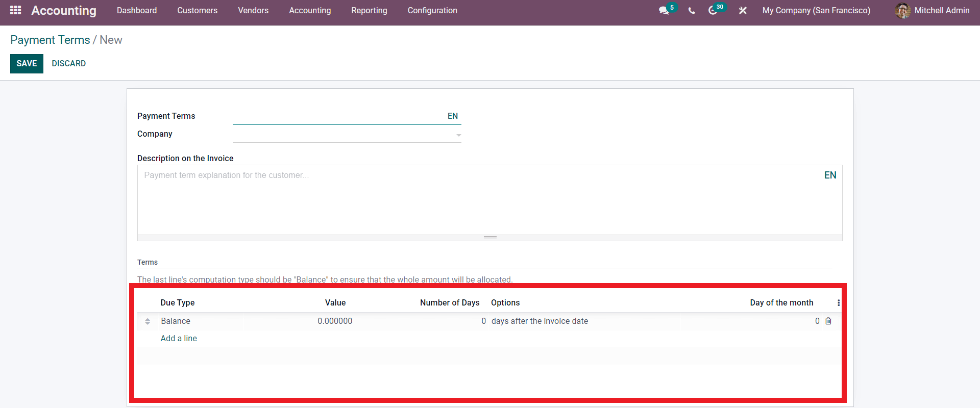Click Add a line link

179,338
